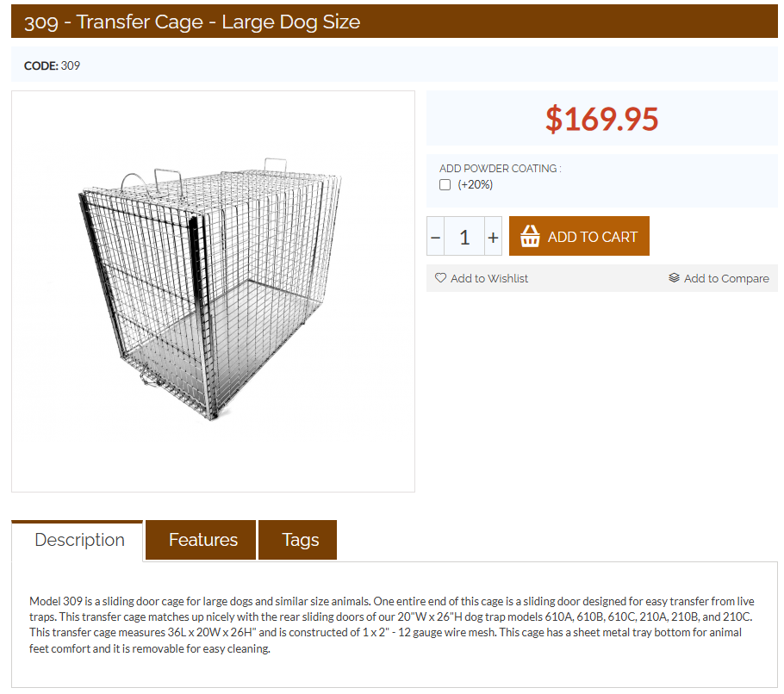Image resolution: width=784 pixels, height=694 pixels.
Task: Click the $169.95 price text
Action: (601, 119)
